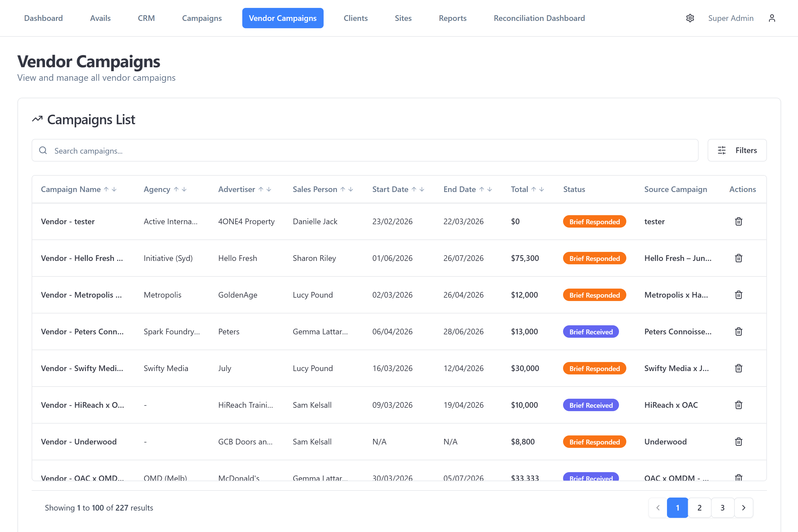Go to next page chevron
Screen dimensions: 798x532
click(x=744, y=507)
